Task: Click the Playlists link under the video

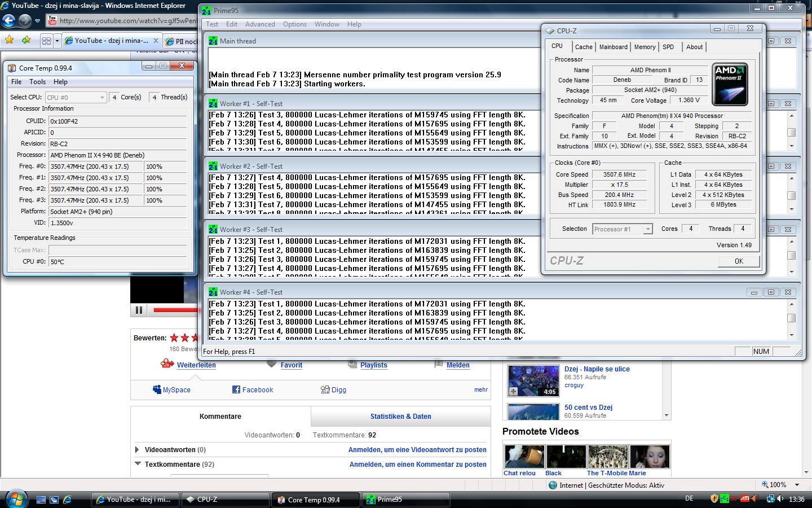Action: click(374, 365)
